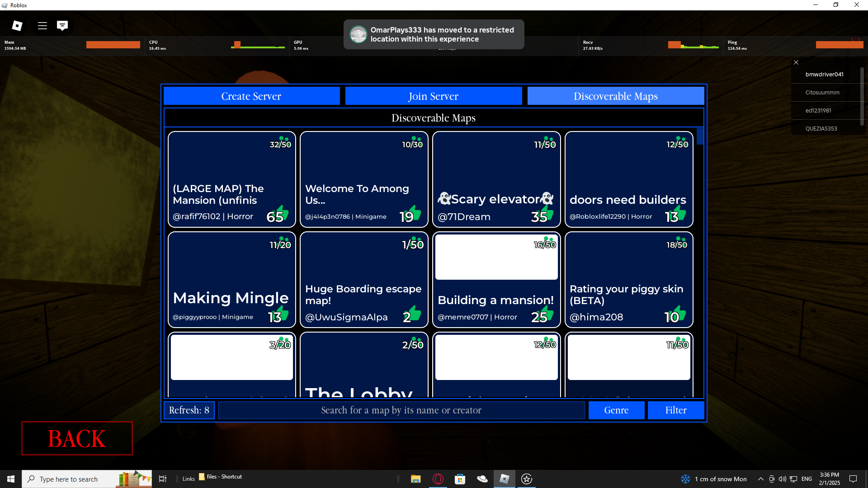Toggle the chat bubble icon
The image size is (868, 488).
[62, 26]
